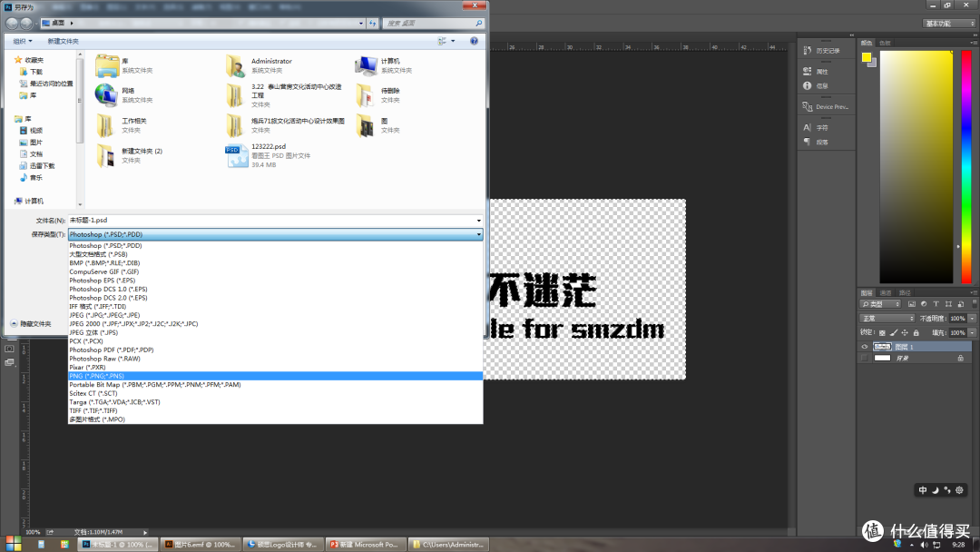Click smart object filter icon
The image size is (980, 552).
point(961,304)
